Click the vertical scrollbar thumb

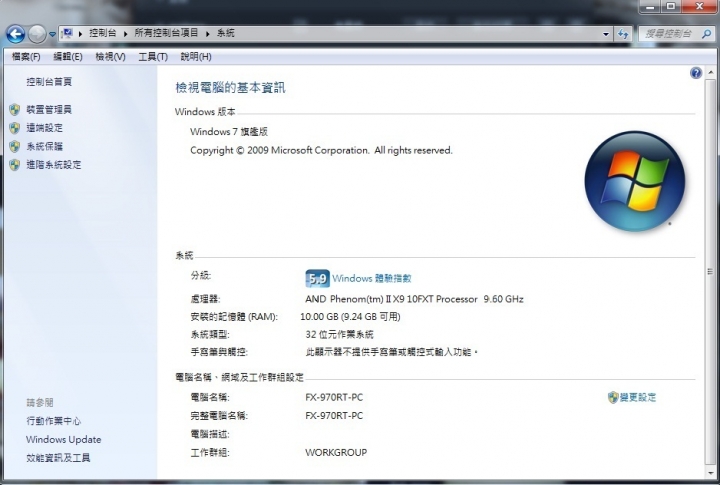coord(710,271)
